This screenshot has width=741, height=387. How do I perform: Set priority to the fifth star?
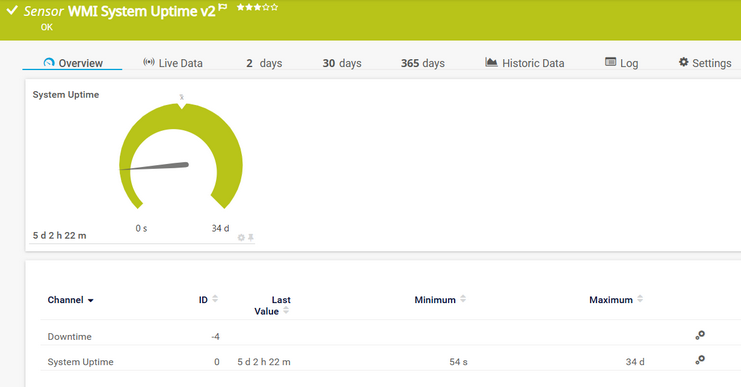274,7
